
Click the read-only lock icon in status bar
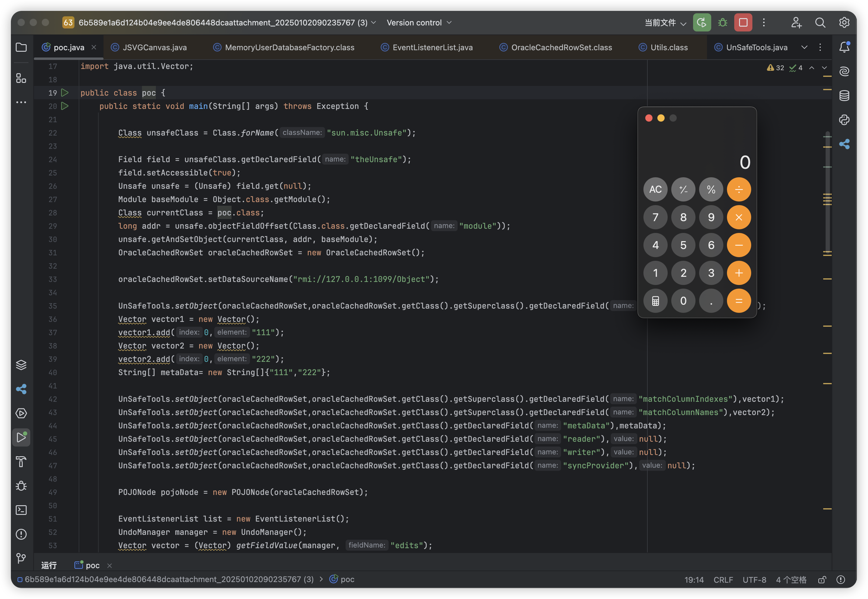(x=822, y=580)
